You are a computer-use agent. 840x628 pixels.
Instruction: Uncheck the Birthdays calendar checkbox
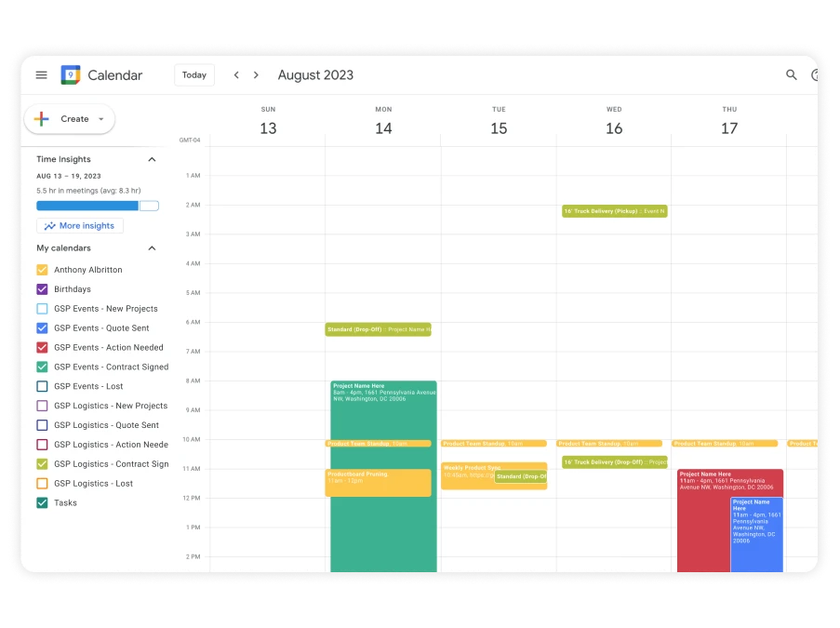tap(42, 289)
